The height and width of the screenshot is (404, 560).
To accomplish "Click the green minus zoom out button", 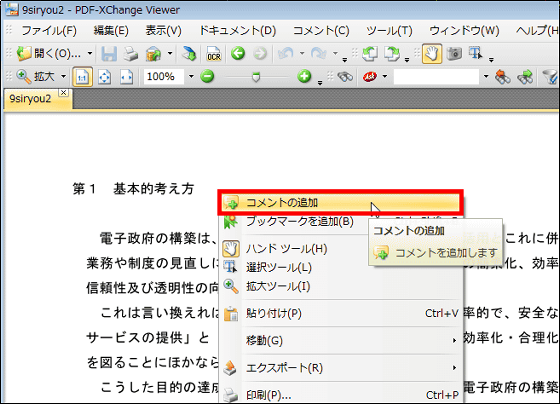I will (x=207, y=76).
